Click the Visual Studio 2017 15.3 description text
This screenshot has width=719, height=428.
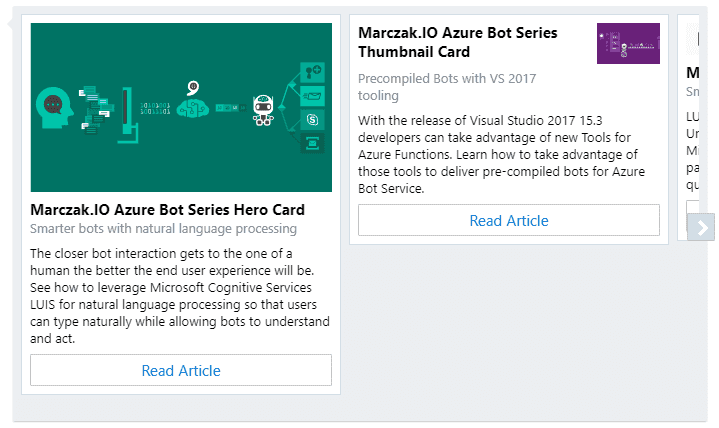[498, 155]
